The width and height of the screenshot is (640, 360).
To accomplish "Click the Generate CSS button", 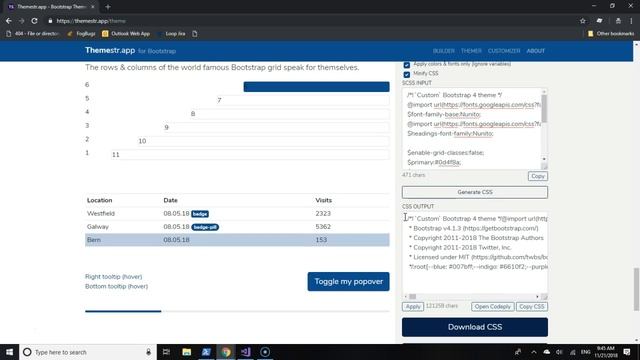I will (475, 192).
